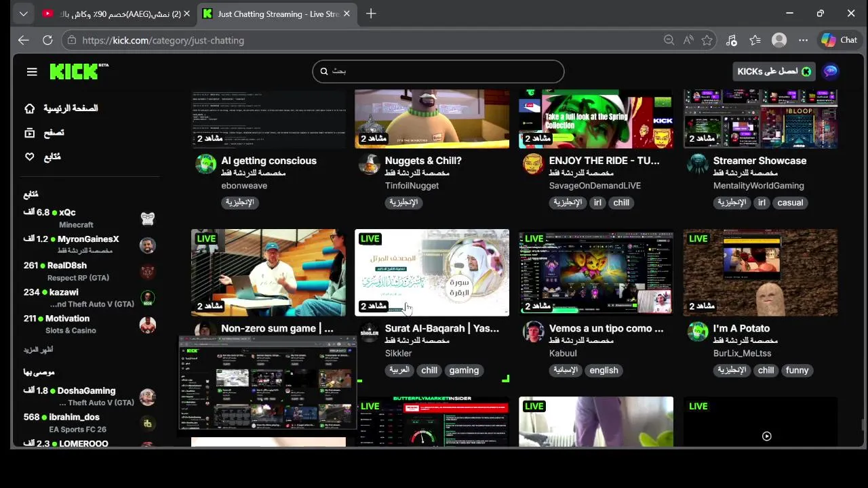Click the view site information lock icon
The height and width of the screenshot is (488, 868).
point(73,41)
